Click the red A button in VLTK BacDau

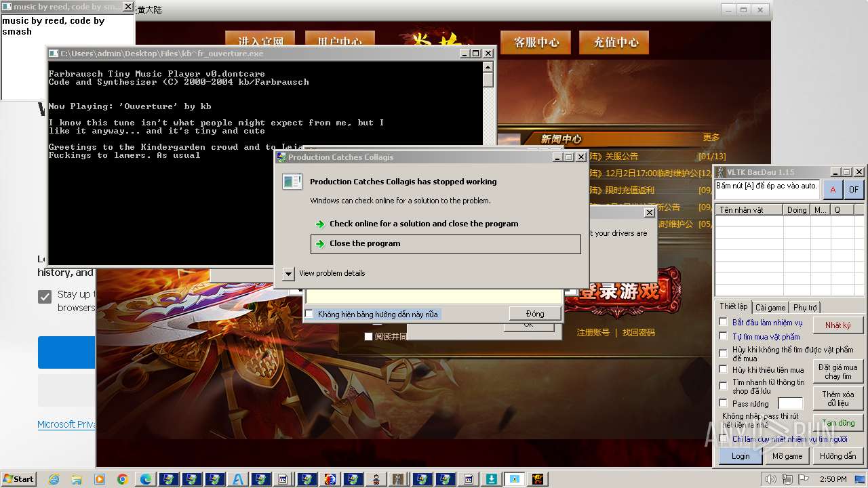pyautogui.click(x=833, y=190)
